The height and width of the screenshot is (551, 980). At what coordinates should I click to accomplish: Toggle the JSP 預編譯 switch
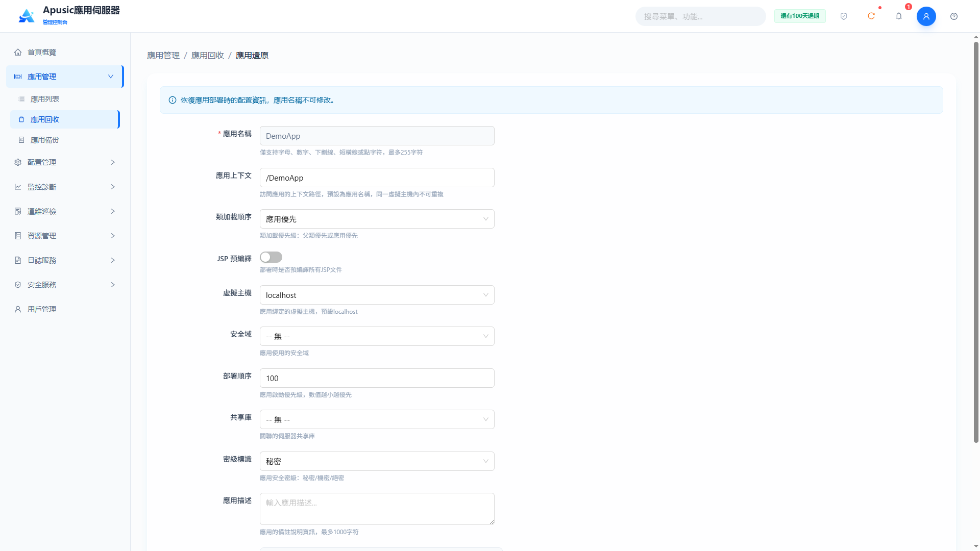pos(271,257)
